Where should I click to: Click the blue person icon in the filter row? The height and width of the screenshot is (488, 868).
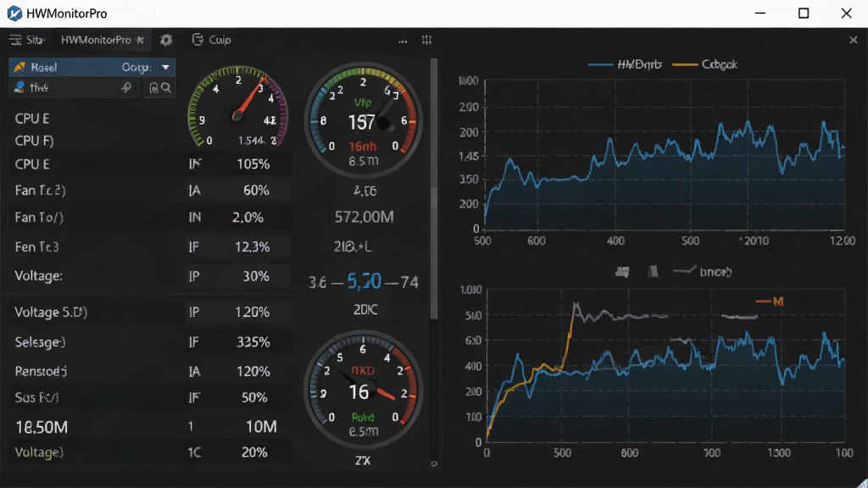19,87
